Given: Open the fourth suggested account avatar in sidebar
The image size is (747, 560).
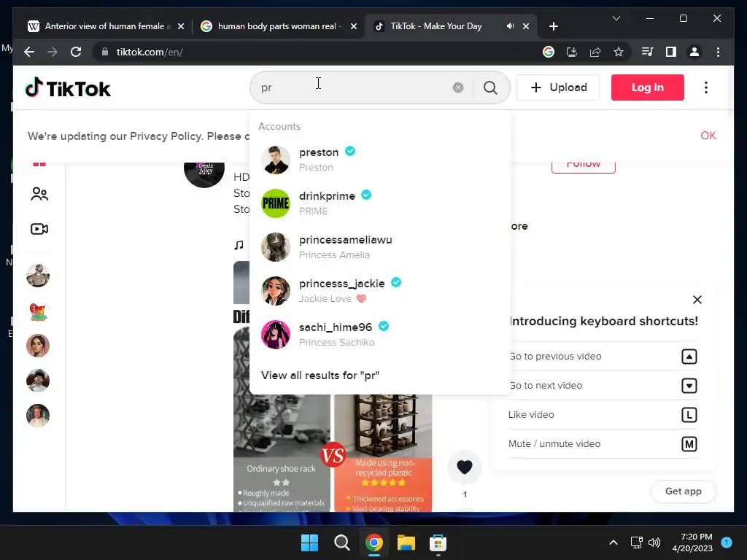Looking at the screenshot, I should pos(38,381).
